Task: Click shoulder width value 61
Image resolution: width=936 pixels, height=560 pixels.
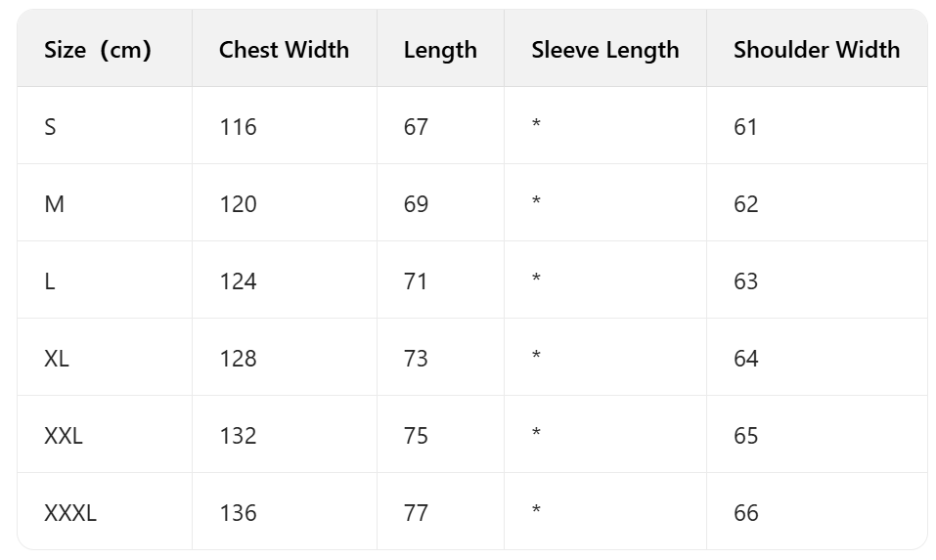Action: pyautogui.click(x=745, y=127)
